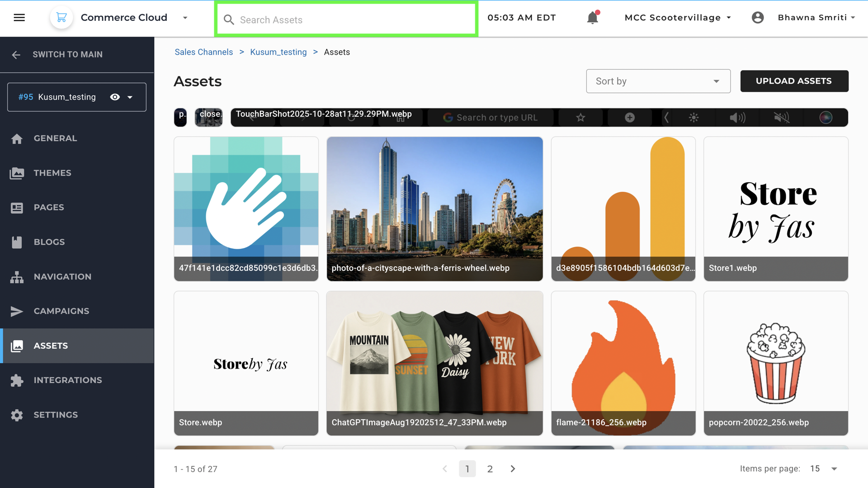Click the Integrations puzzle icon
Screen dimensions: 868x488
[17, 380]
